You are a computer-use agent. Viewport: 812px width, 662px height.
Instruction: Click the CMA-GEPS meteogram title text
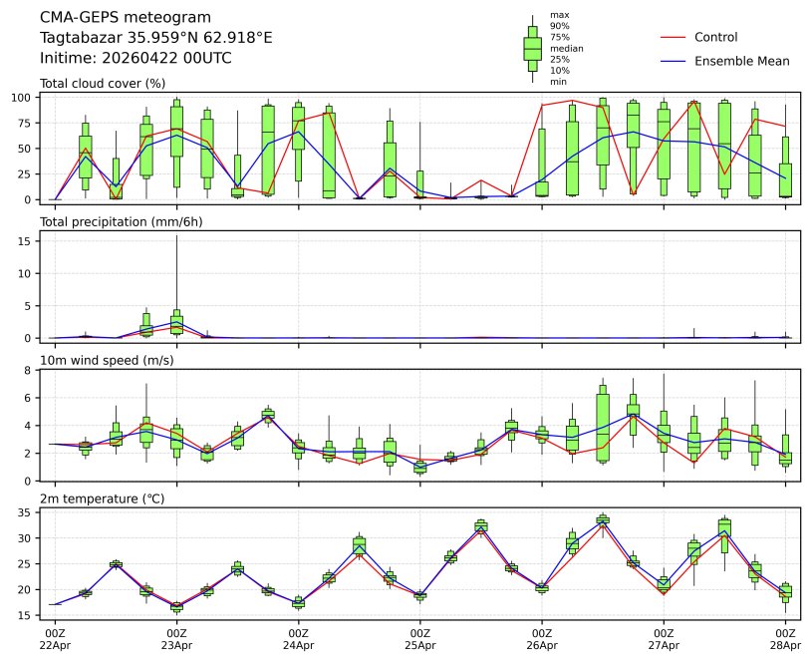(x=126, y=18)
